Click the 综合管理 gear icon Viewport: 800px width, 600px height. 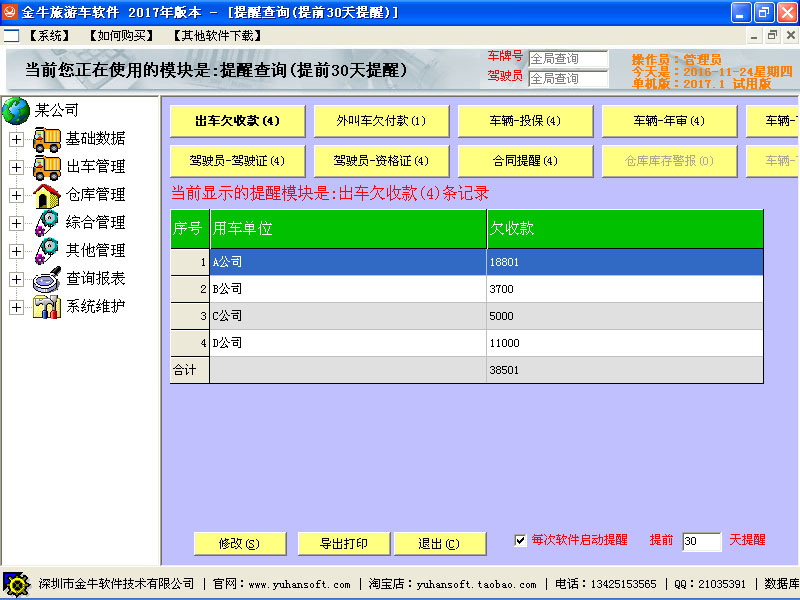point(47,223)
